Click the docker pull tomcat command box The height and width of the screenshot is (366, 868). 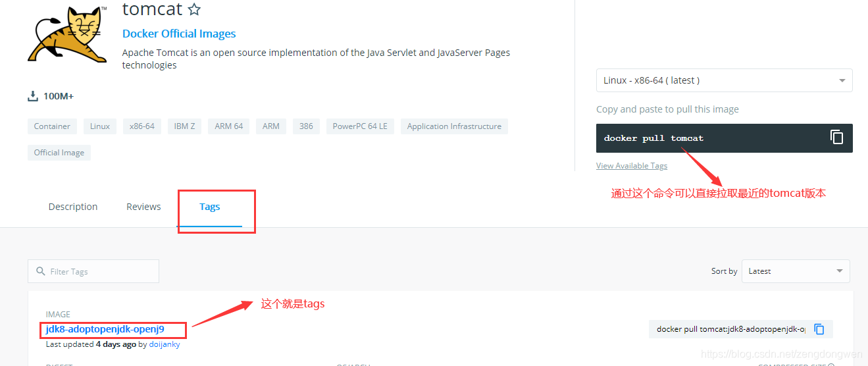coord(724,138)
